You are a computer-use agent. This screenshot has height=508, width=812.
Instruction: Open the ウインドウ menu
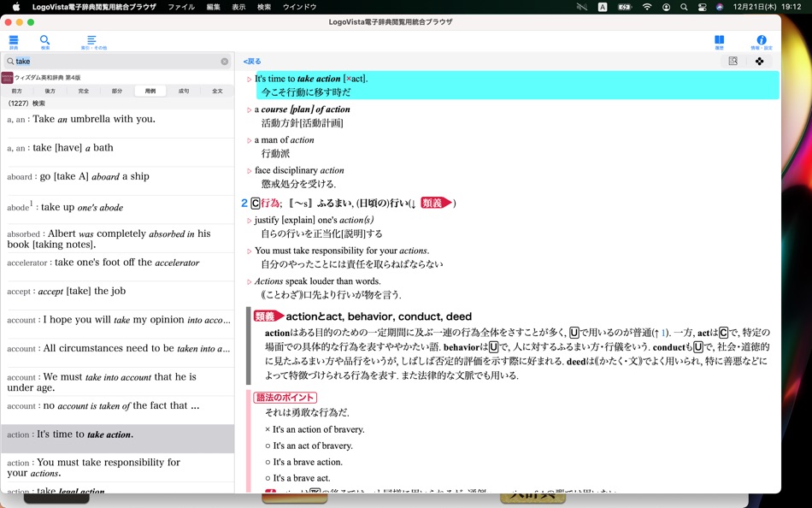coord(300,7)
